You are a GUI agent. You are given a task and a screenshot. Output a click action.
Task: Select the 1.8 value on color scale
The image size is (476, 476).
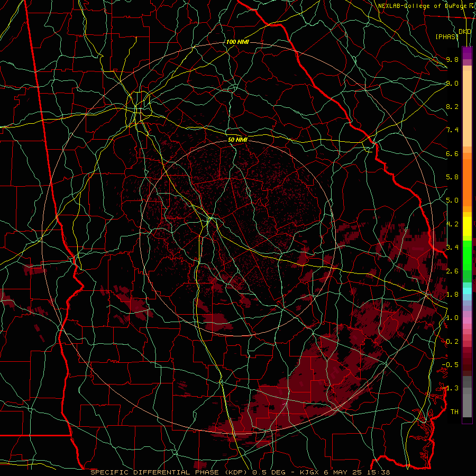(x=452, y=295)
